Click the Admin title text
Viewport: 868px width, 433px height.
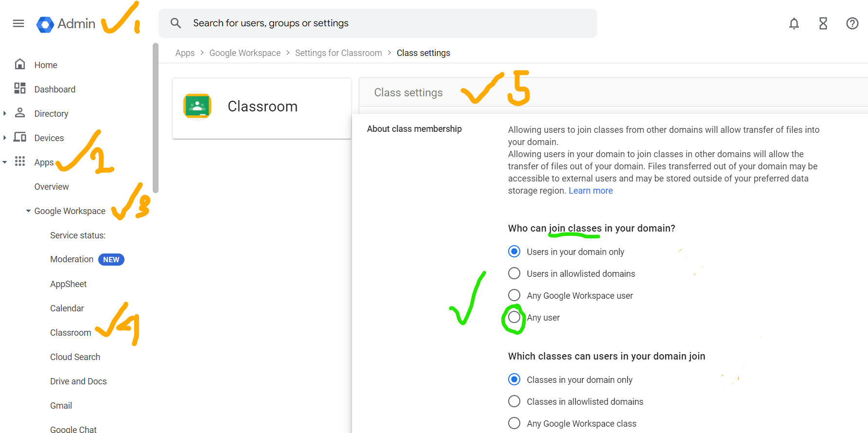[x=76, y=24]
